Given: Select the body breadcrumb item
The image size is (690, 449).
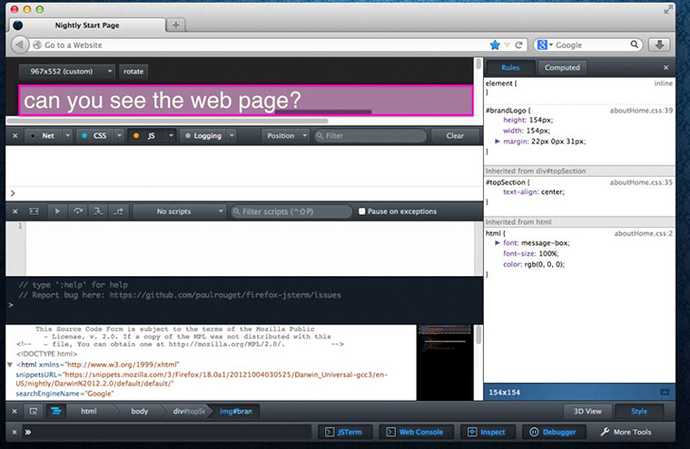Looking at the screenshot, I should pos(139,411).
